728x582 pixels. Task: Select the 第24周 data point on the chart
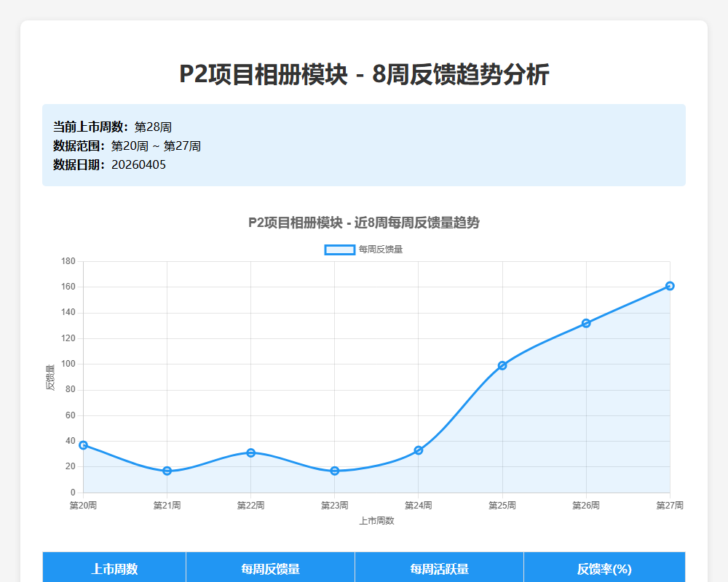click(x=419, y=450)
